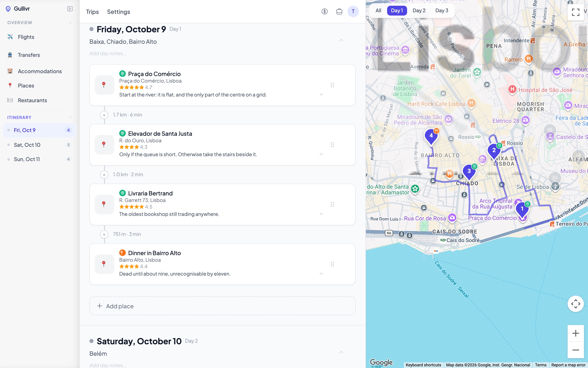The height and width of the screenshot is (368, 588).
Task: Open the Settings tab
Action: point(119,12)
